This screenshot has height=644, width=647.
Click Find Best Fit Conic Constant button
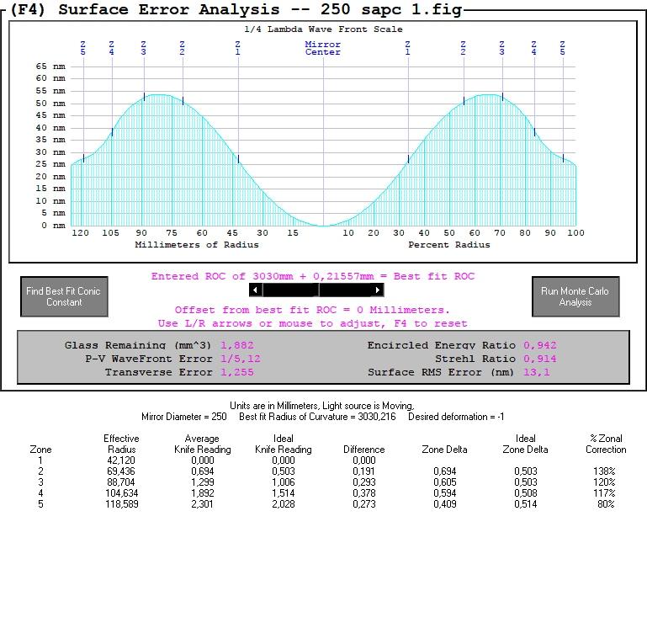64,296
